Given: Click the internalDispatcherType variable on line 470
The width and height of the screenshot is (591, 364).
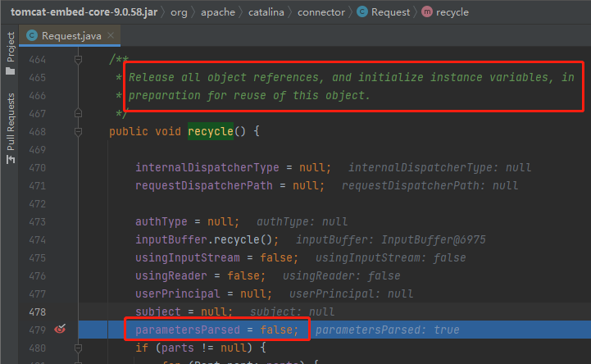Looking at the screenshot, I should pyautogui.click(x=207, y=167).
